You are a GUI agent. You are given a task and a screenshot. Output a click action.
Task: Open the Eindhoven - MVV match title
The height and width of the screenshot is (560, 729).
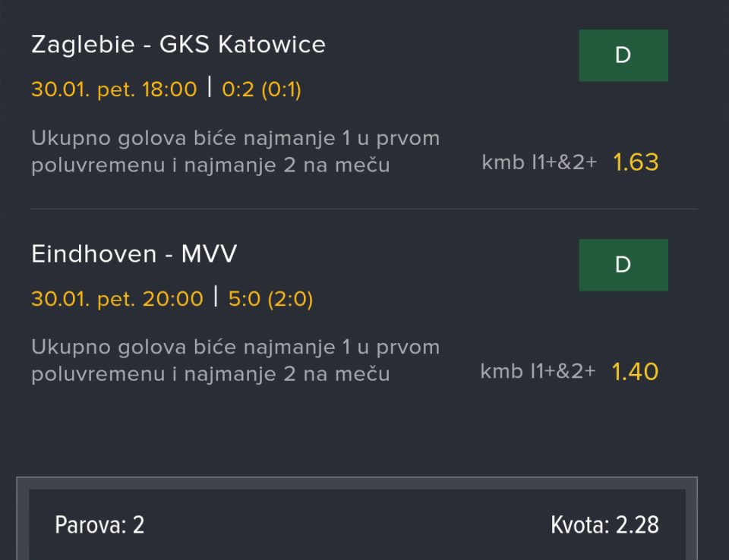(134, 254)
